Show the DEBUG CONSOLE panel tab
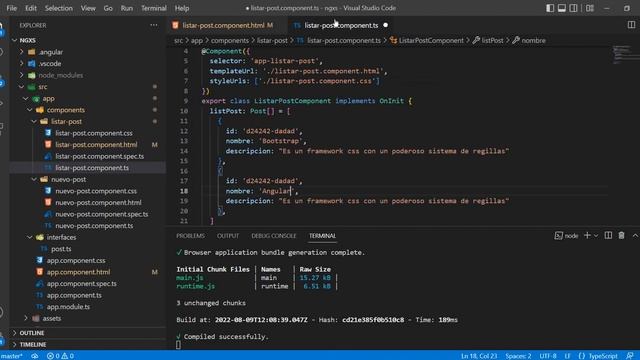The image size is (640, 360). click(x=274, y=236)
